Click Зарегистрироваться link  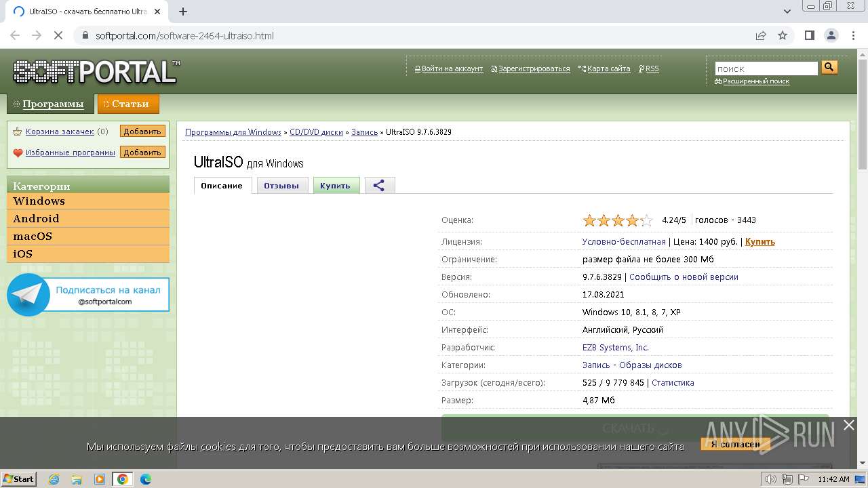534,68
